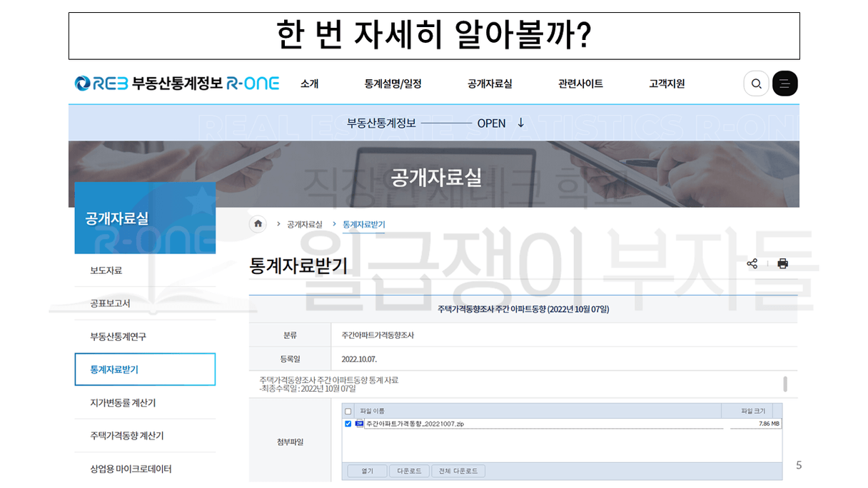Click 공개자료실 breadcrumb link

[x=305, y=224]
